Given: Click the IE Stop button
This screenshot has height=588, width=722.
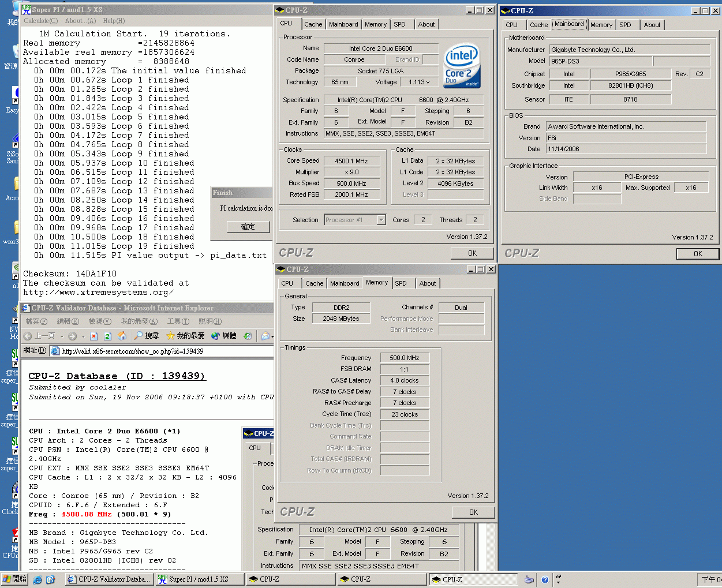Looking at the screenshot, I should pos(93,336).
